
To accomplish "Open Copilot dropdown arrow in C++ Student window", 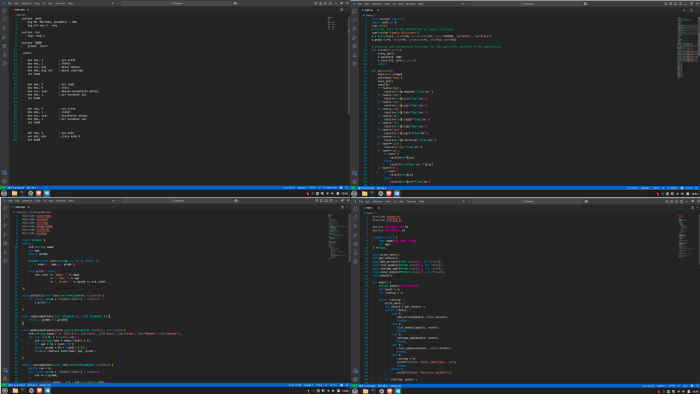I will click(239, 200).
